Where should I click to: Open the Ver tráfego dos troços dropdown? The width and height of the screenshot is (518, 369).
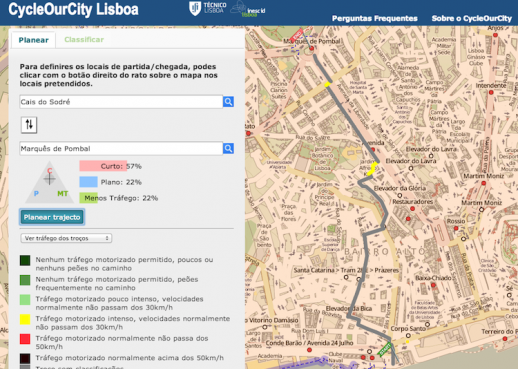coord(66,238)
